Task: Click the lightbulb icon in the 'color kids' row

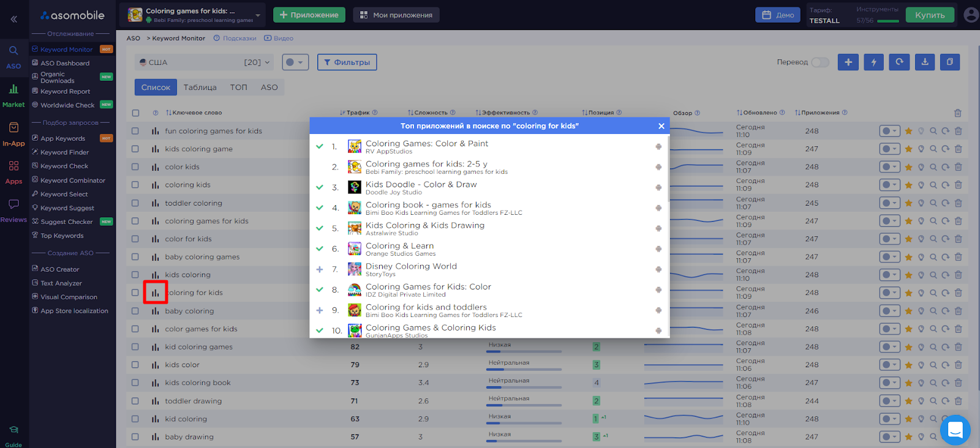Action: coord(921,166)
